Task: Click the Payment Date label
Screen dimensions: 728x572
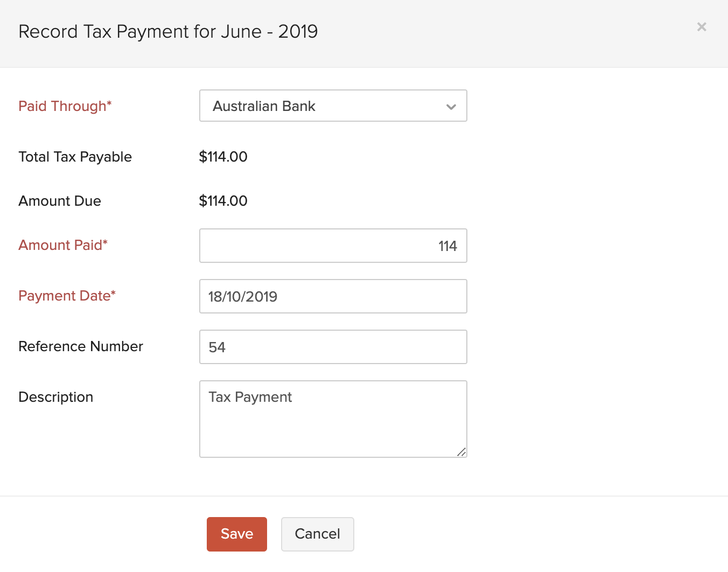Action: pos(67,296)
